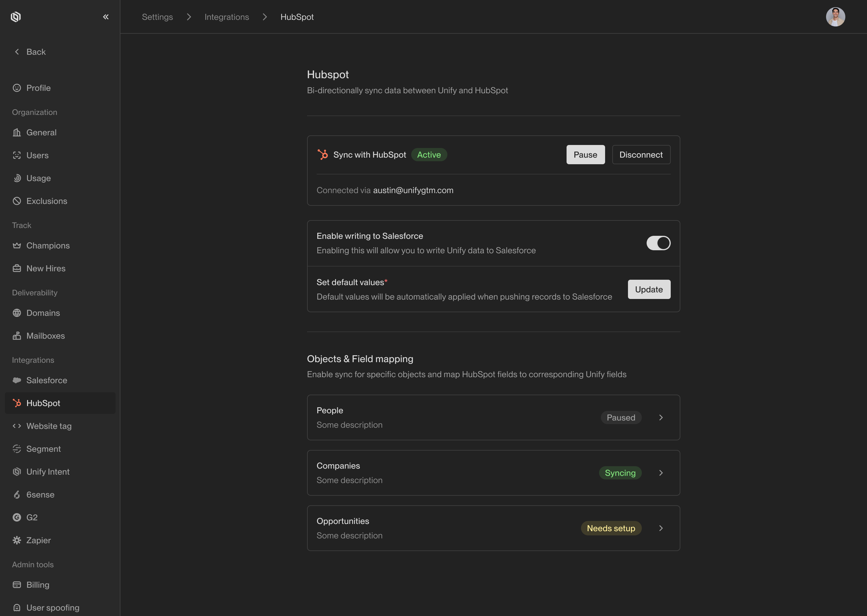
Task: Go to Integrations breadcrumb
Action: point(227,17)
